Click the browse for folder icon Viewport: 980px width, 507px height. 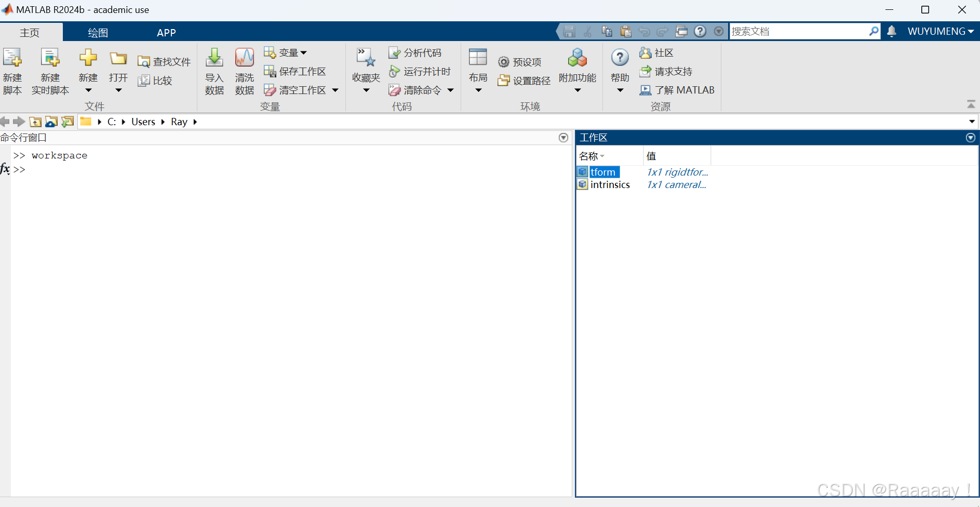point(51,122)
